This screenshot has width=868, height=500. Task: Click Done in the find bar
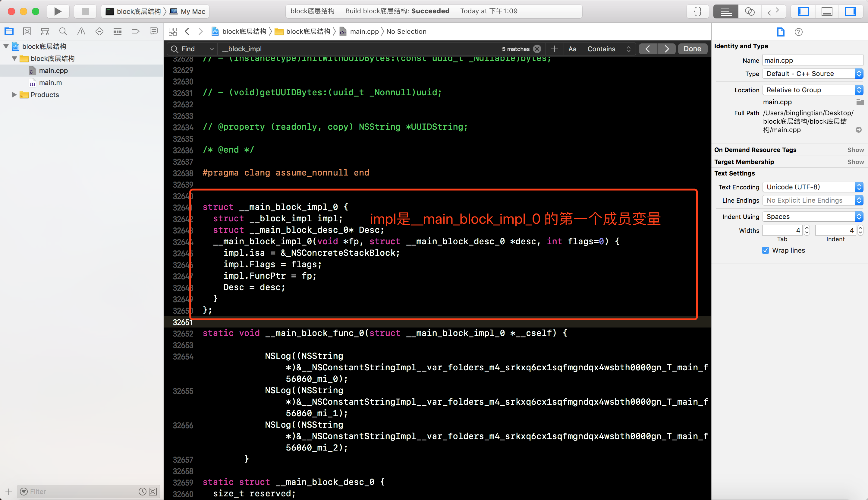coord(692,49)
